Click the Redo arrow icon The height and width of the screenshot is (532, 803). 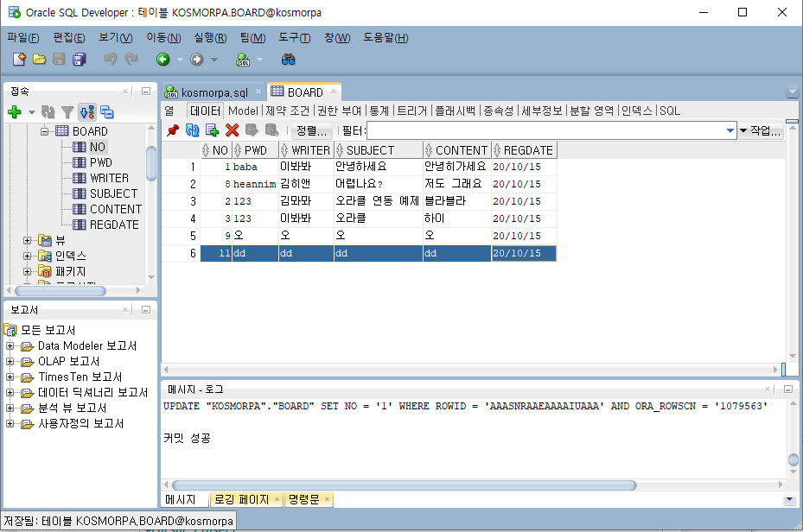pyautogui.click(x=131, y=60)
